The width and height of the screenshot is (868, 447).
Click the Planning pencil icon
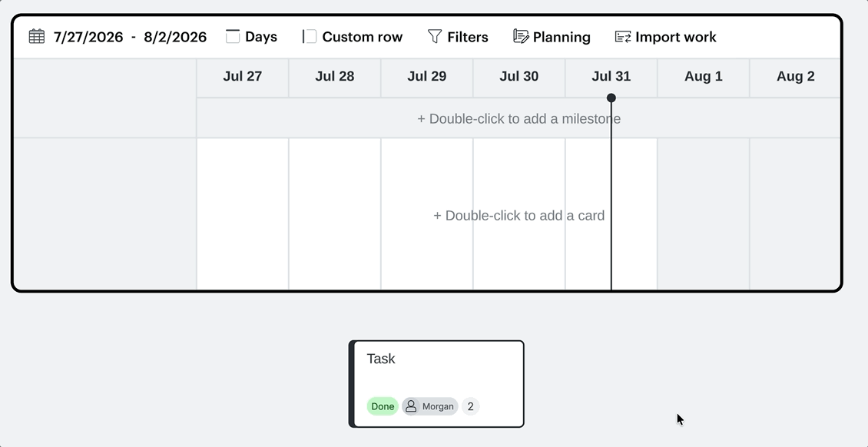point(520,37)
